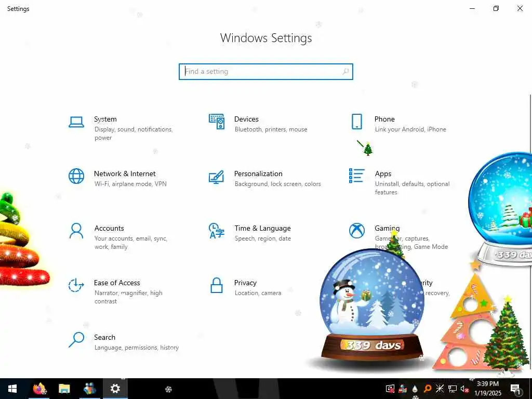Open Personalization paintbrush icon

click(x=217, y=177)
